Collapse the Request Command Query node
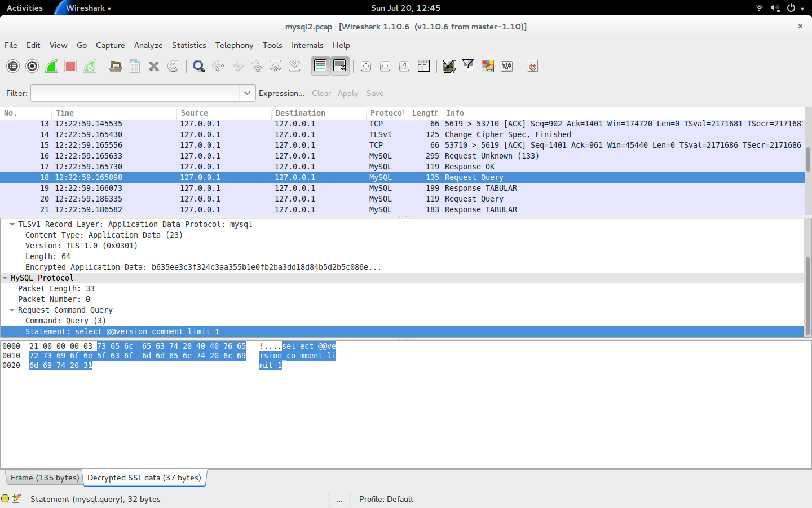Screen dimensions: 812x508 12,310
